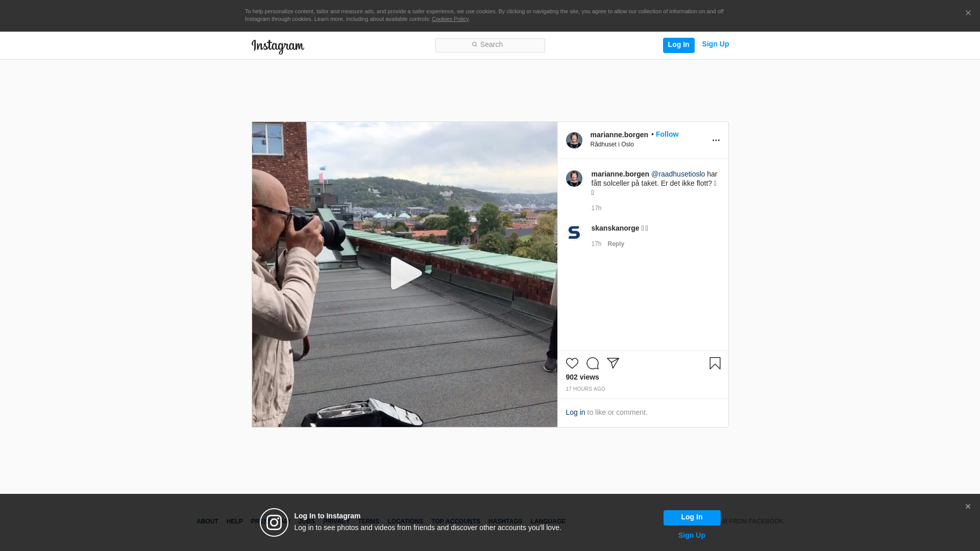Click the Instagram logo in header
The height and width of the screenshot is (551, 980).
(278, 46)
